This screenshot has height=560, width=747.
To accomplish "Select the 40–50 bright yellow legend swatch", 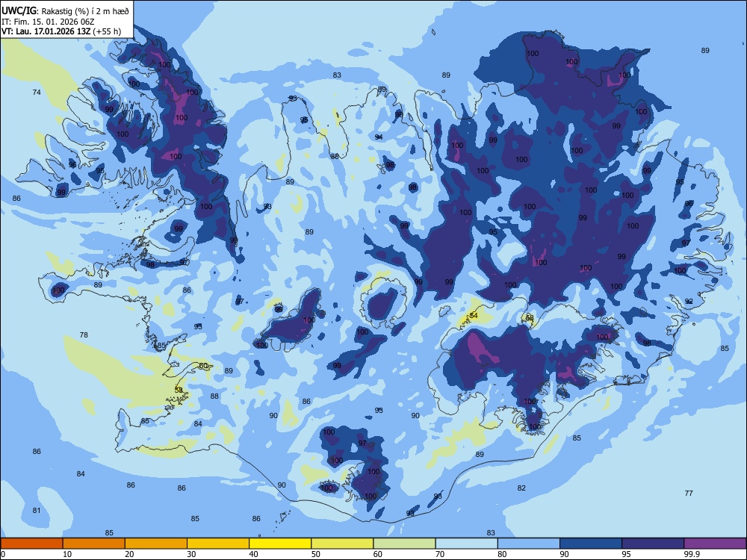I will click(x=280, y=544).
